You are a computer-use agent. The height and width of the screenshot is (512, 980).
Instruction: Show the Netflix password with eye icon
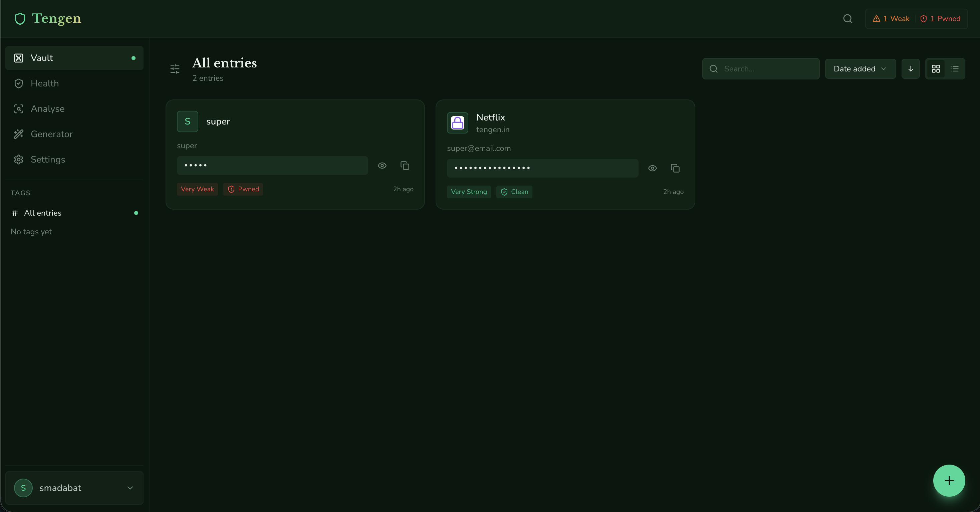click(652, 168)
